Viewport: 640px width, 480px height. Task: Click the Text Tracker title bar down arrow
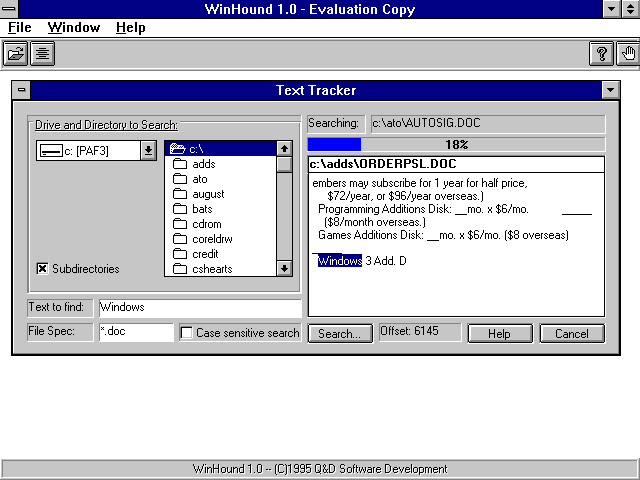coord(610,90)
